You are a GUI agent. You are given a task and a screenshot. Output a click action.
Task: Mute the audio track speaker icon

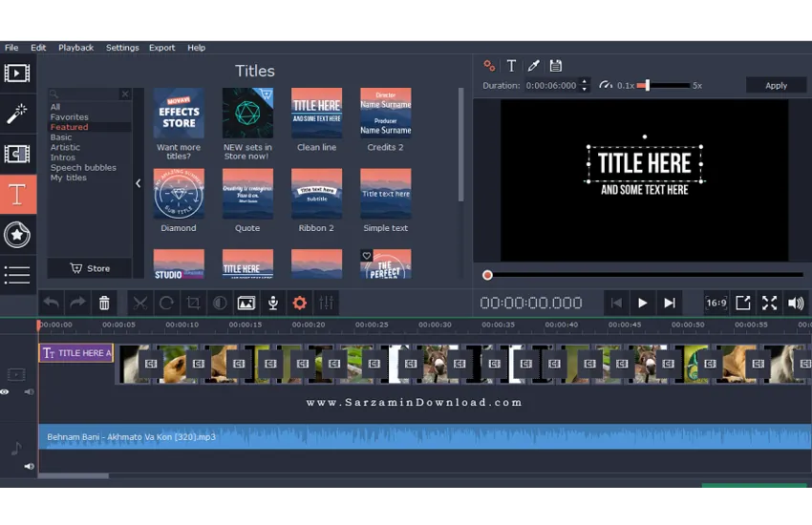pos(29,466)
